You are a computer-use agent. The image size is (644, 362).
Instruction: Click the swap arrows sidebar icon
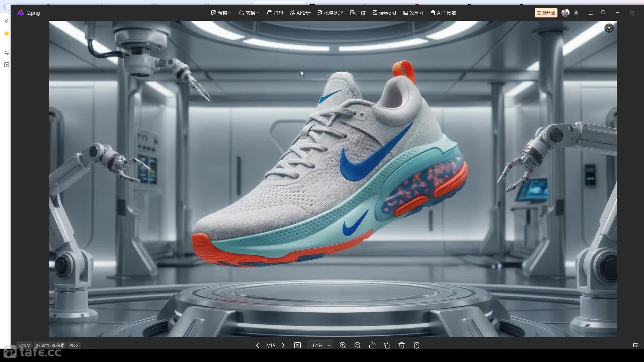click(x=6, y=53)
